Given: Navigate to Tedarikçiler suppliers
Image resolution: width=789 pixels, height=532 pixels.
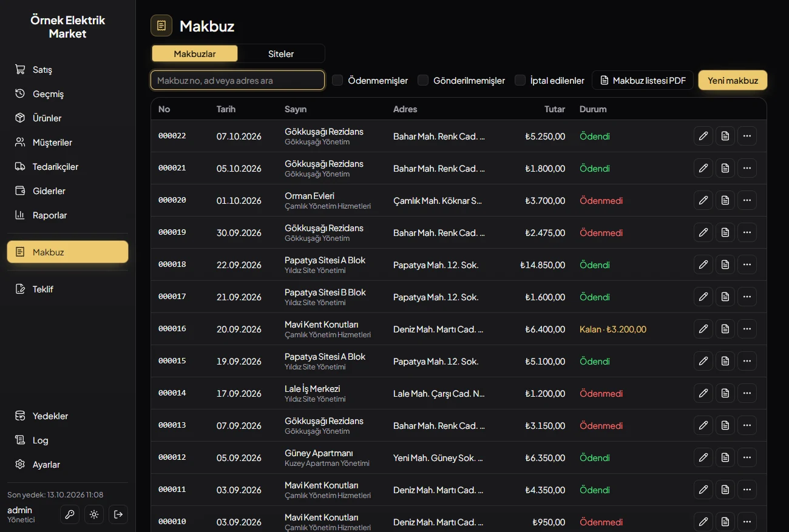Looking at the screenshot, I should [67, 167].
